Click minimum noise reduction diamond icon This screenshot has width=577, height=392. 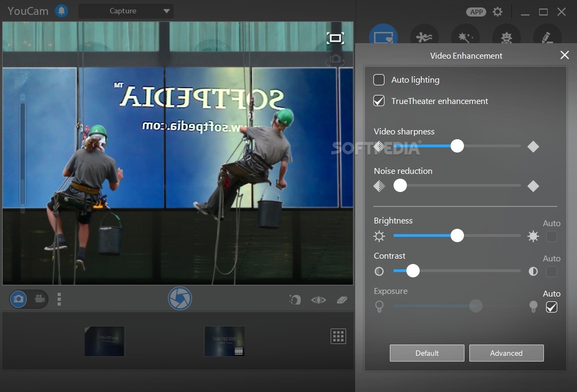pos(379,186)
